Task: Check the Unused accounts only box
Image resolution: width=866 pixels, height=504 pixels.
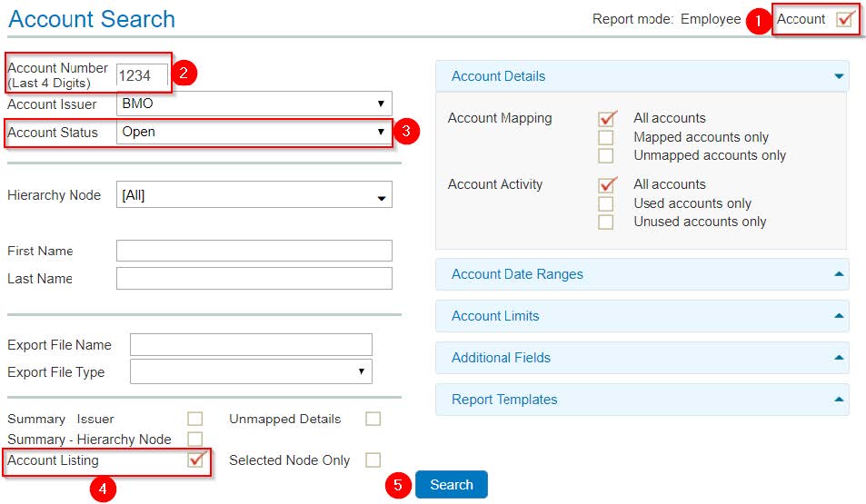Action: (x=606, y=222)
